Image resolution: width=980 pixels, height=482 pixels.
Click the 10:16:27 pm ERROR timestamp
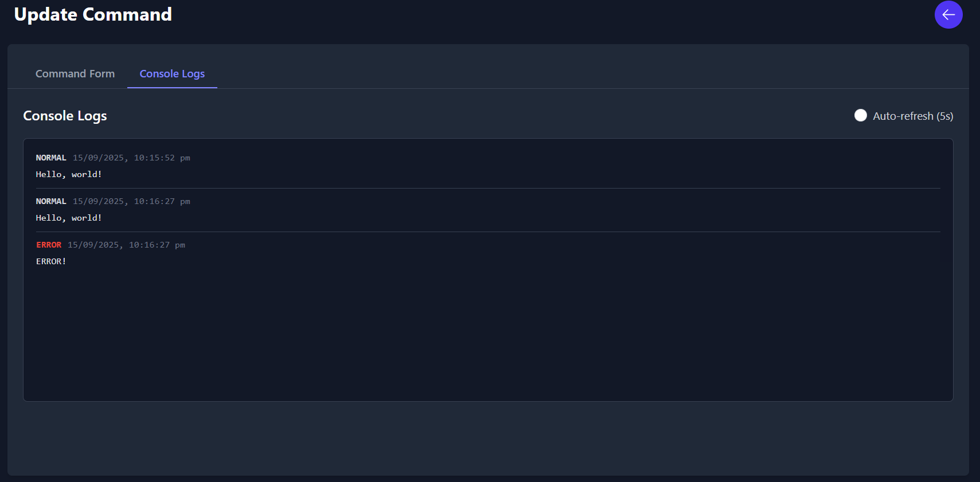[x=127, y=245]
